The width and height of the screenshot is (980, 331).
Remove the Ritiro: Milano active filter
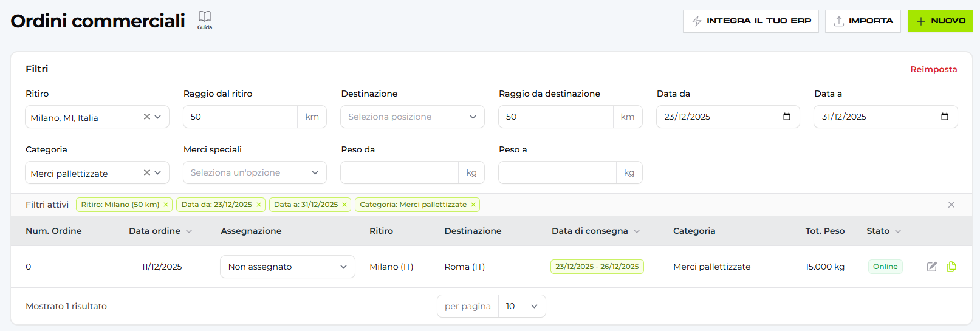tap(166, 205)
